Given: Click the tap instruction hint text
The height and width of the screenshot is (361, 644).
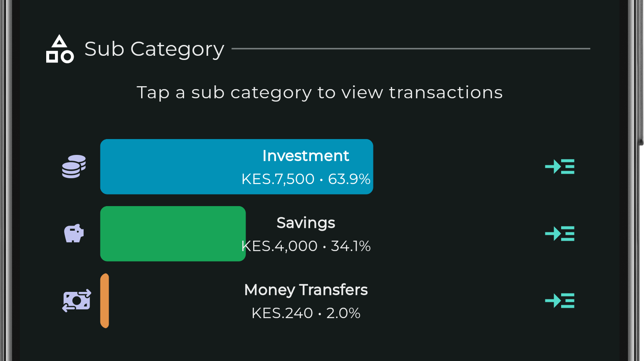Looking at the screenshot, I should point(319,92).
